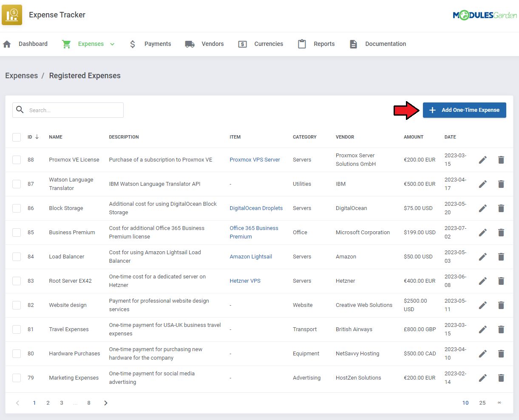Edit the Website design expense

(483, 305)
